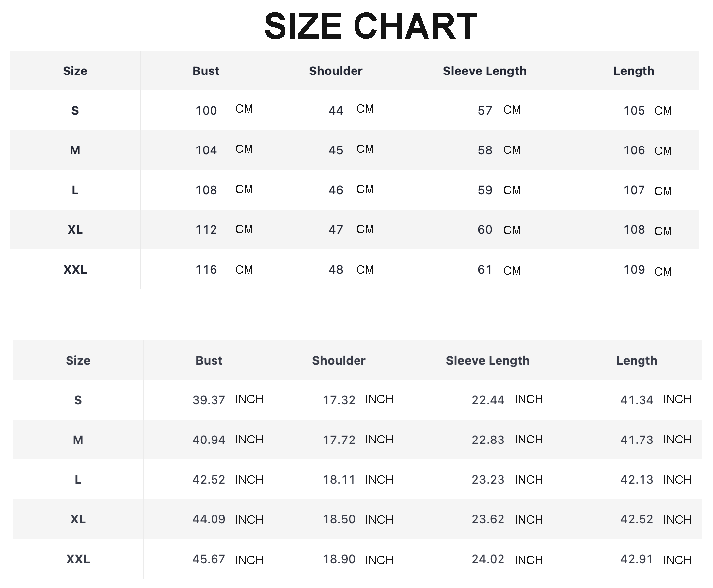Click the 45 shoulder value for size M

click(336, 150)
